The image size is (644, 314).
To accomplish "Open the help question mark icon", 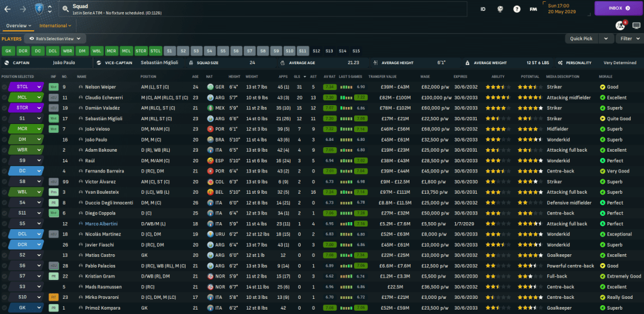I will [x=516, y=9].
